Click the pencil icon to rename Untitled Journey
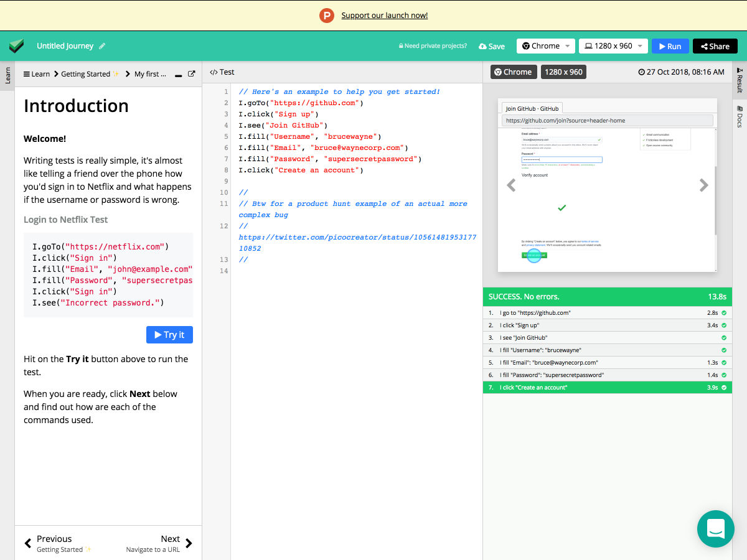The height and width of the screenshot is (560, 747). [102, 46]
